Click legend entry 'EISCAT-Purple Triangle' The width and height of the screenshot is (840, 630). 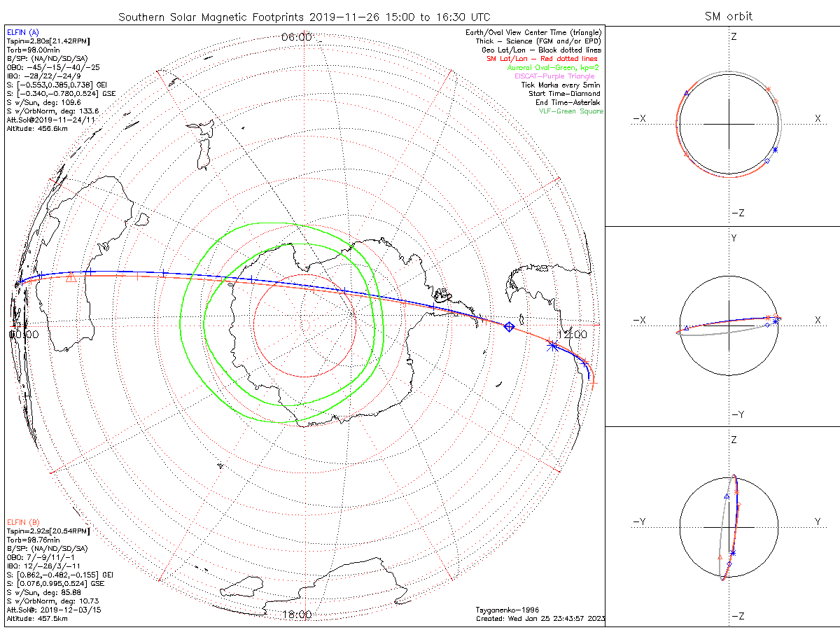554,76
